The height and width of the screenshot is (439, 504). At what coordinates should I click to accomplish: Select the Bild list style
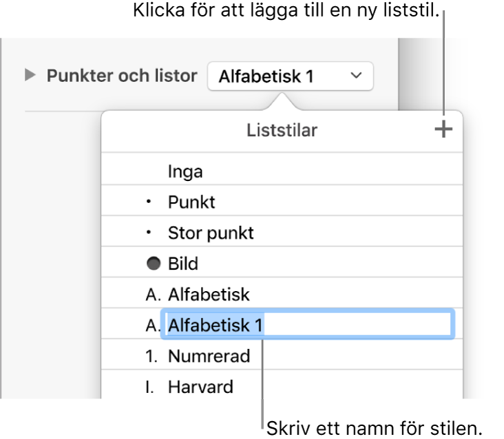[x=282, y=262]
